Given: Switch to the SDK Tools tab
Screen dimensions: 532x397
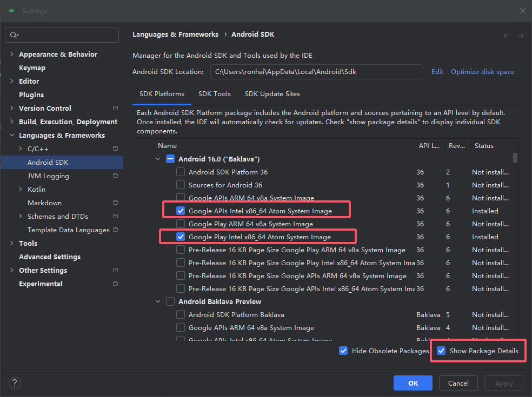Looking at the screenshot, I should pos(215,94).
